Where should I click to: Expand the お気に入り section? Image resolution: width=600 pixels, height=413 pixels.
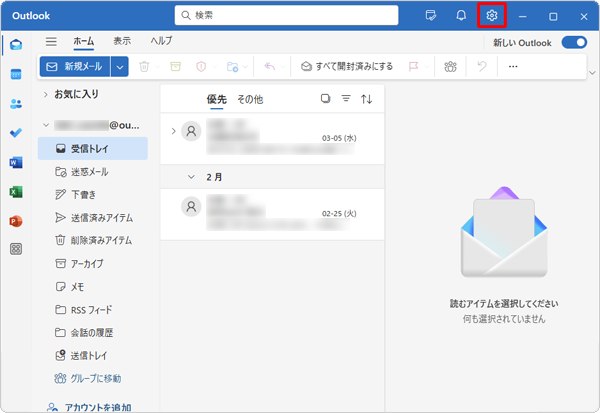(46, 94)
